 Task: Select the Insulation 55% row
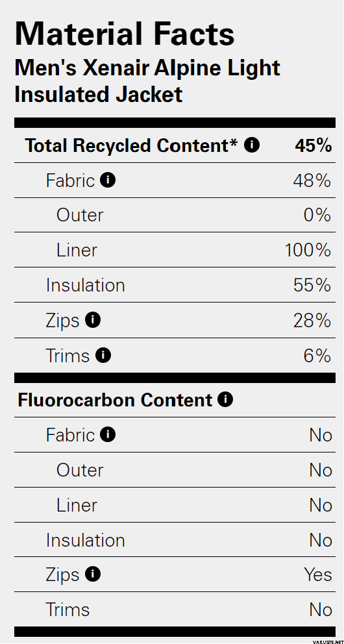(x=175, y=285)
